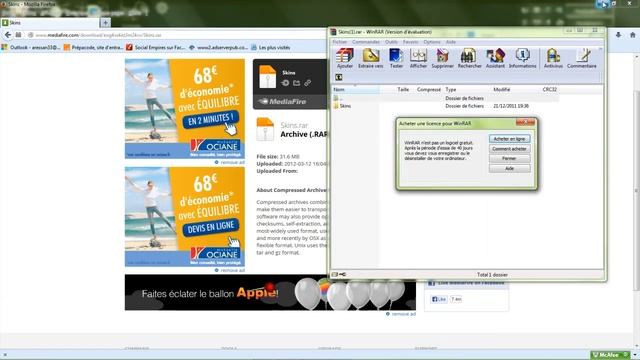640x360 pixels.
Task: Open the Assistant wizard icon
Action: 495,58
